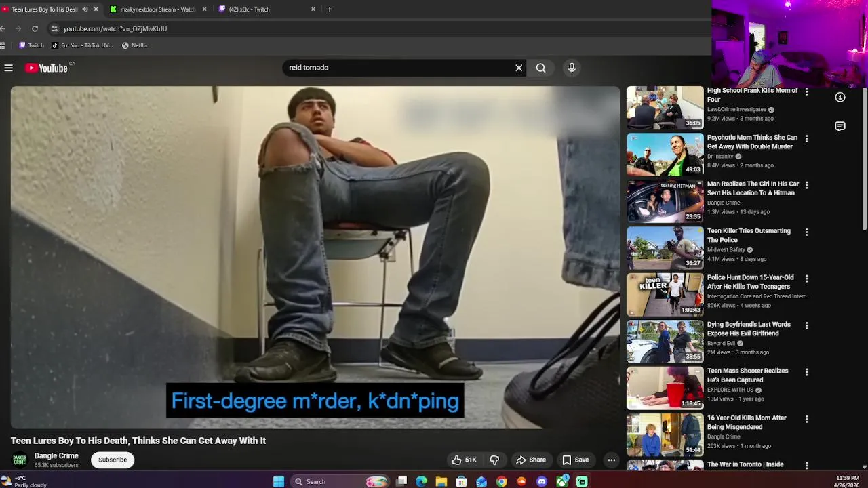Open options menu for 'Dying Boyfriend's Last Words'

[806, 325]
